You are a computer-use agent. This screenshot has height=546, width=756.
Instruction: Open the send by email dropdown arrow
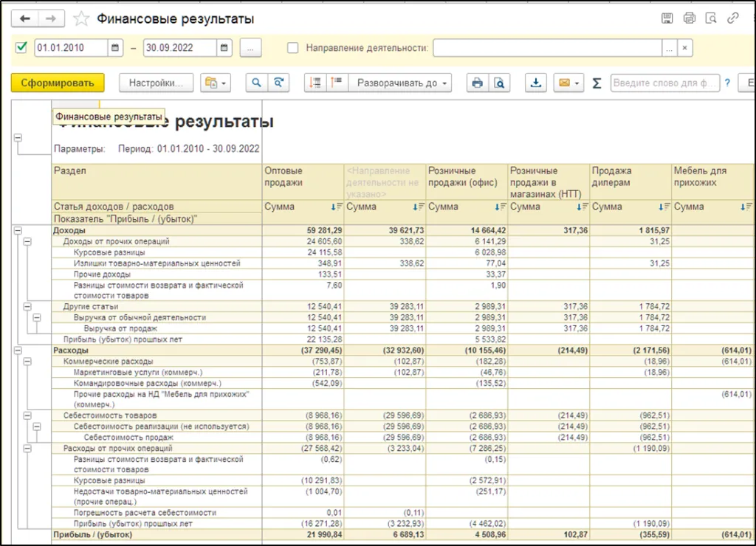(577, 83)
